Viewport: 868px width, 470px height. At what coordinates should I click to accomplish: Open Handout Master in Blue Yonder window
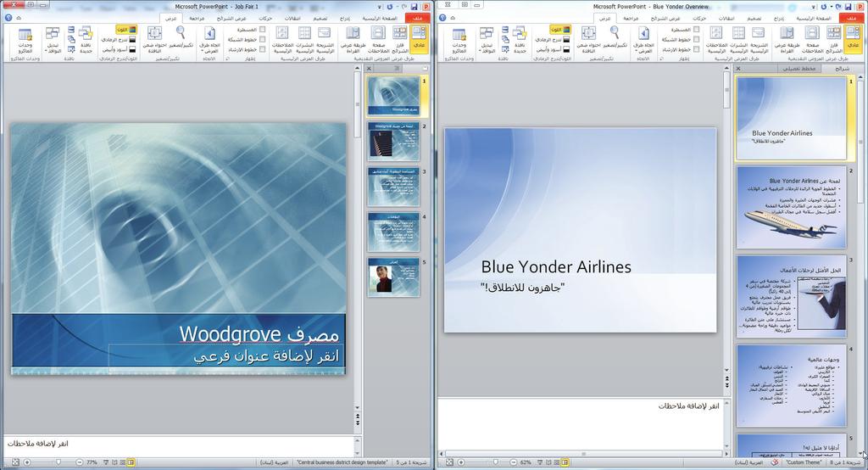738,39
